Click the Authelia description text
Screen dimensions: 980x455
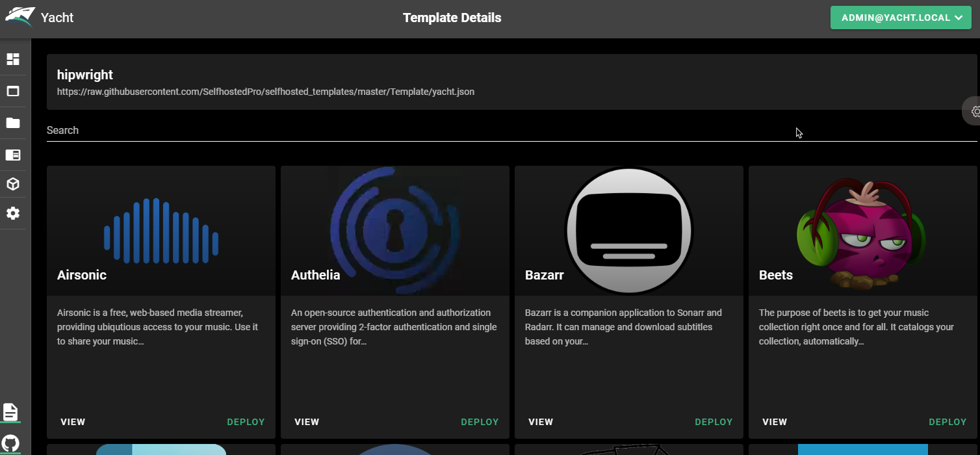[x=394, y=327]
